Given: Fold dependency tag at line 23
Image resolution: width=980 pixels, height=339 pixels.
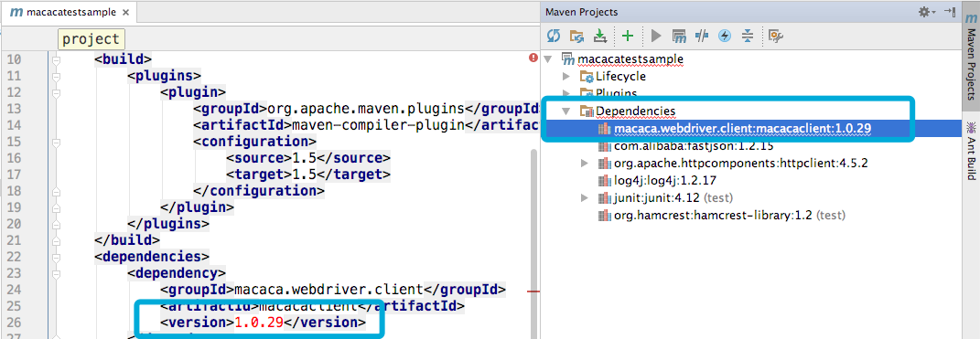Looking at the screenshot, I should (x=56, y=273).
